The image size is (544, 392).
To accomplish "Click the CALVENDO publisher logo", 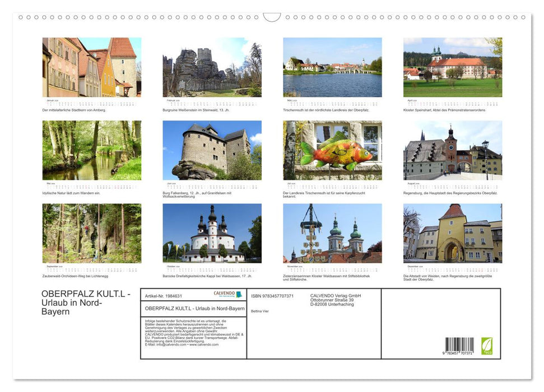I will pos(224,294).
